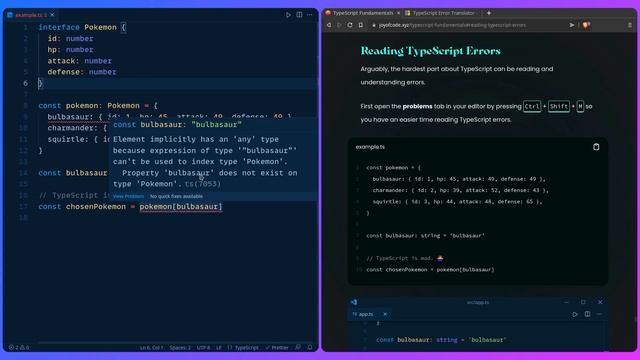Image resolution: width=640 pixels, height=360 pixels.
Task: Click the 'bulbasaur' key on line 9
Action: point(68,117)
